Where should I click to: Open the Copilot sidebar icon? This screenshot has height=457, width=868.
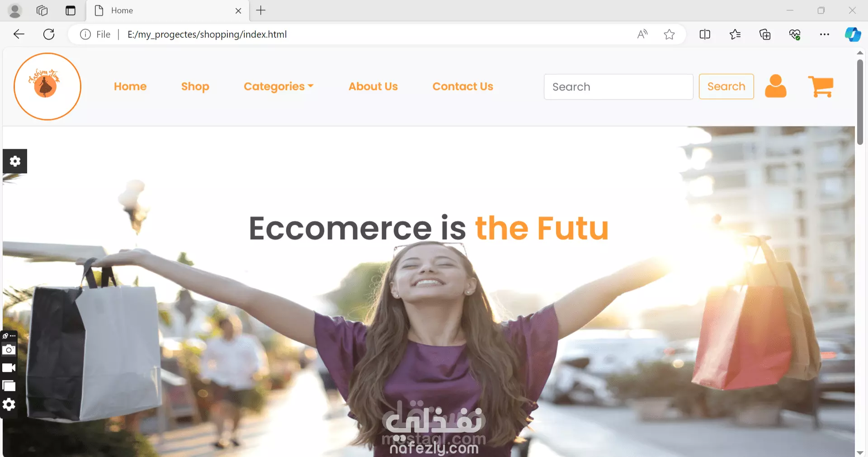[x=853, y=34]
